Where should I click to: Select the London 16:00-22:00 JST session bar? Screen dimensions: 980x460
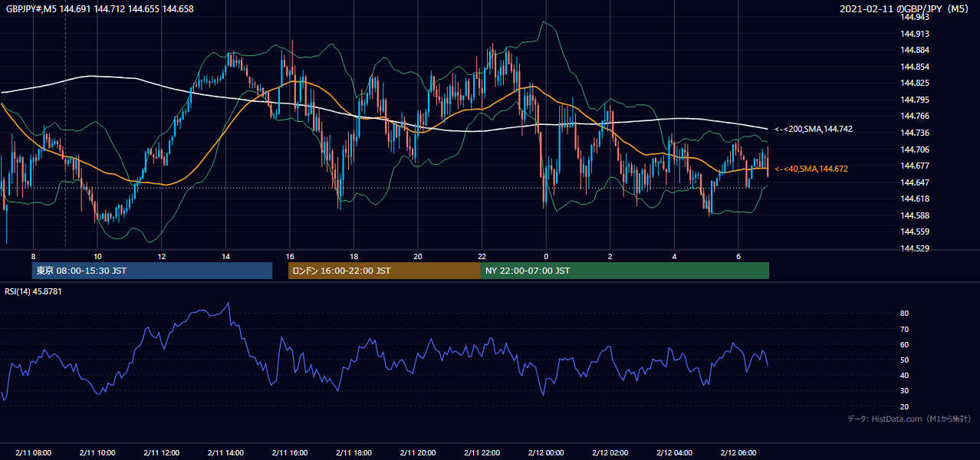(384, 271)
